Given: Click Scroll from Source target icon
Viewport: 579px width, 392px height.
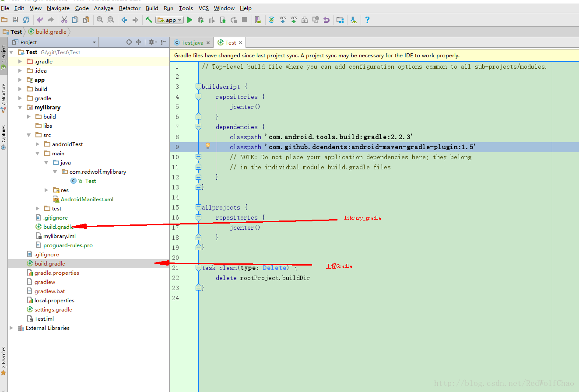Looking at the screenshot, I should (129, 42).
